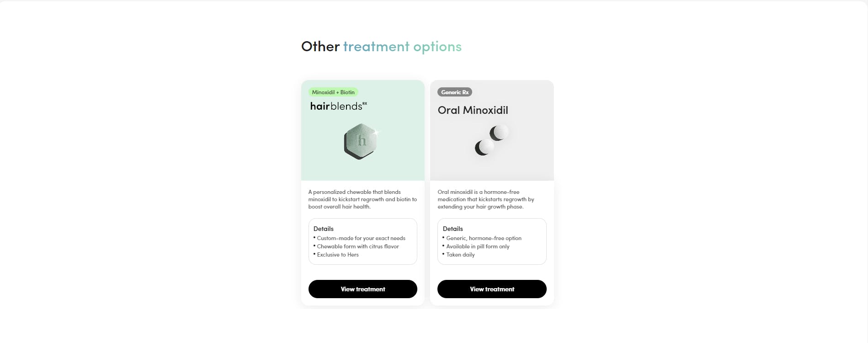Open View treatment for Oral Minoxidil

coord(492,289)
